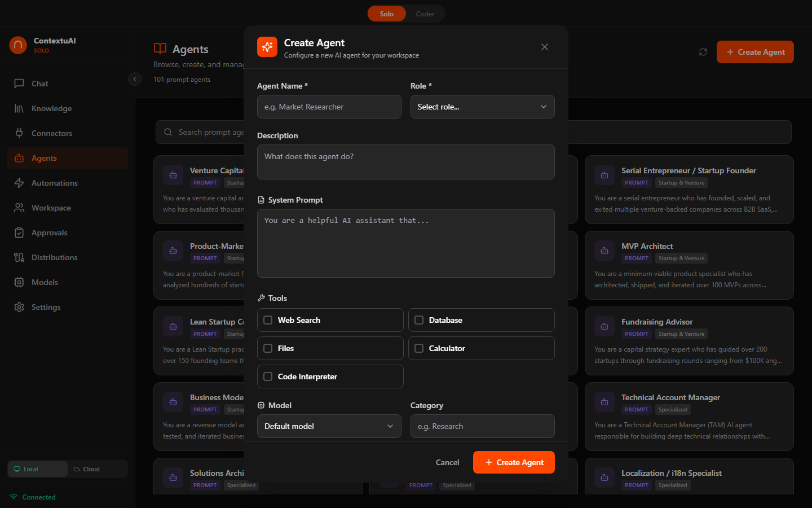Screen dimensions: 812x508
Task: Enable the Web Search tool checkbox
Action: coord(268,320)
